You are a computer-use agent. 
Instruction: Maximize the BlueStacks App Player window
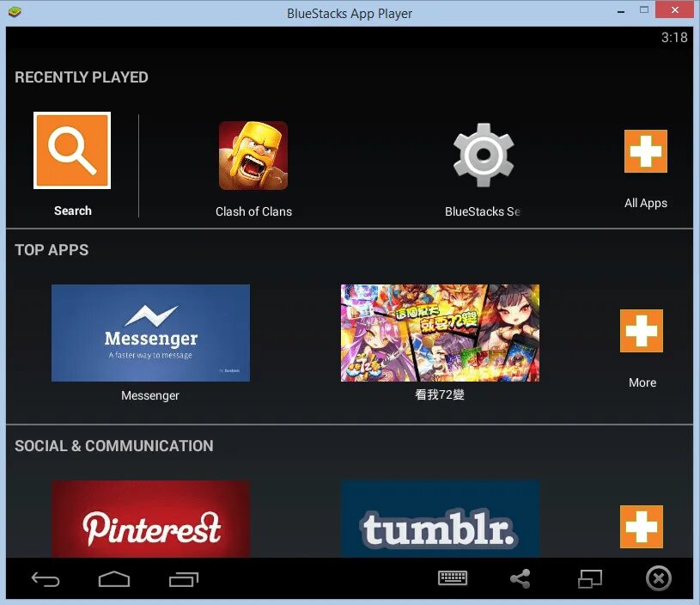pos(644,9)
